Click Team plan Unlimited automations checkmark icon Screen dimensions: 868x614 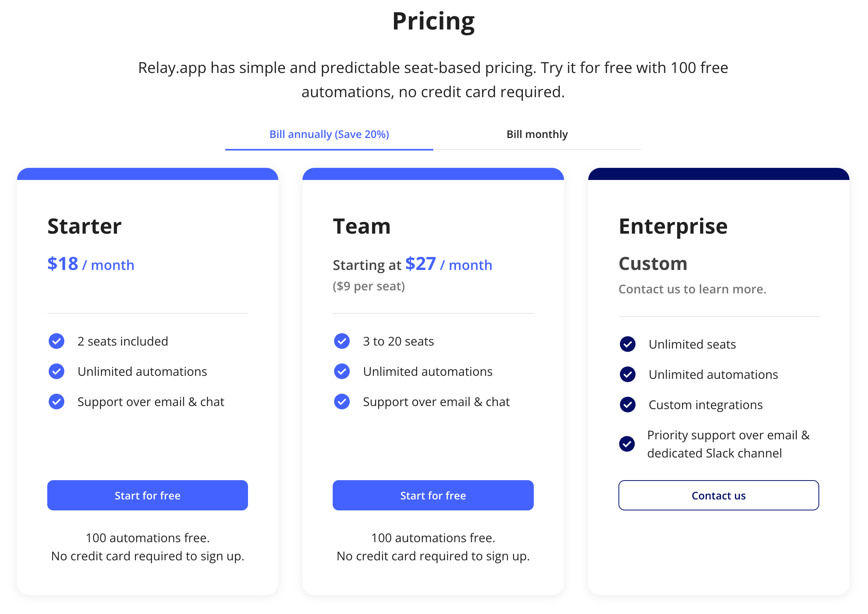point(342,372)
